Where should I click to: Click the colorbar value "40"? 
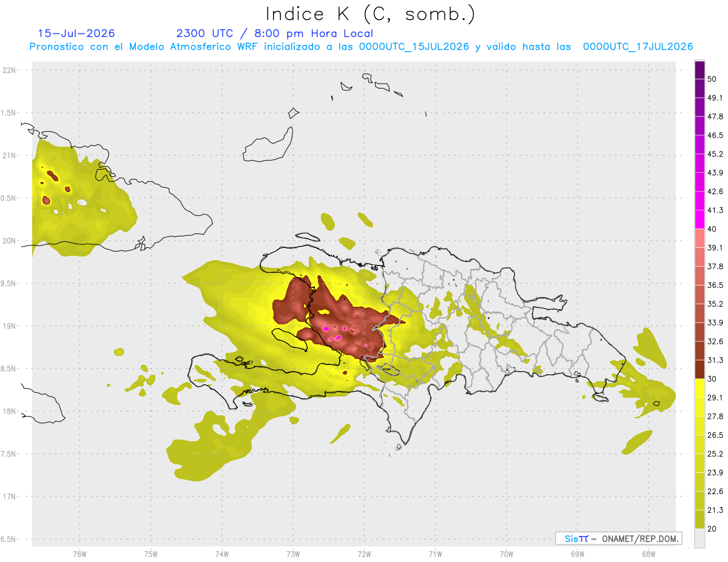[x=713, y=229]
